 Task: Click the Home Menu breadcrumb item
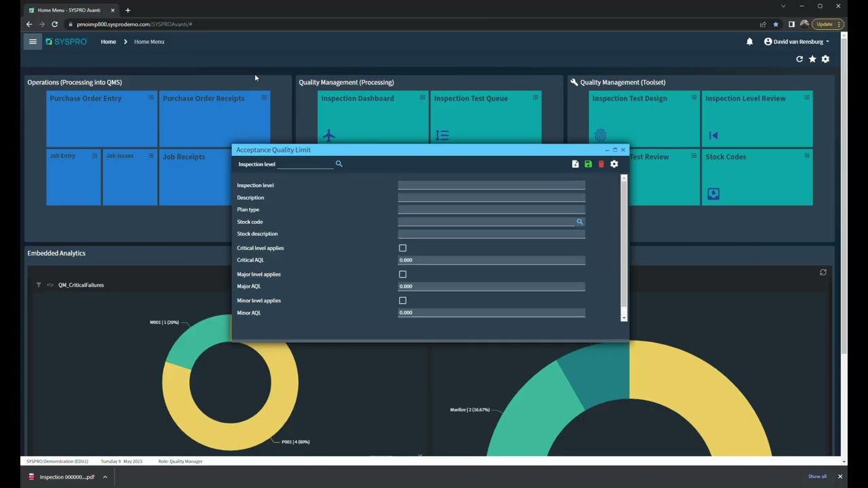click(x=149, y=41)
